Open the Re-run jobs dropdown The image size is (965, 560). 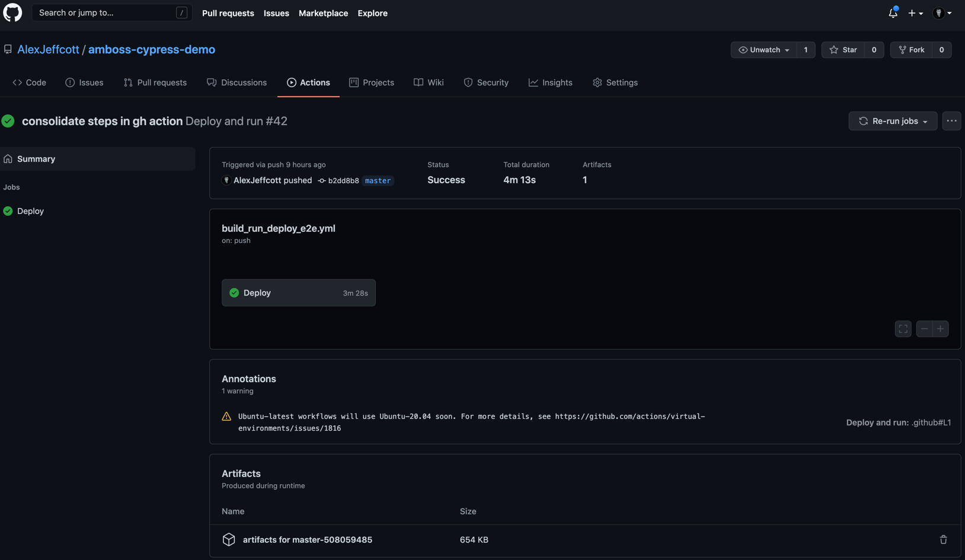[893, 121]
